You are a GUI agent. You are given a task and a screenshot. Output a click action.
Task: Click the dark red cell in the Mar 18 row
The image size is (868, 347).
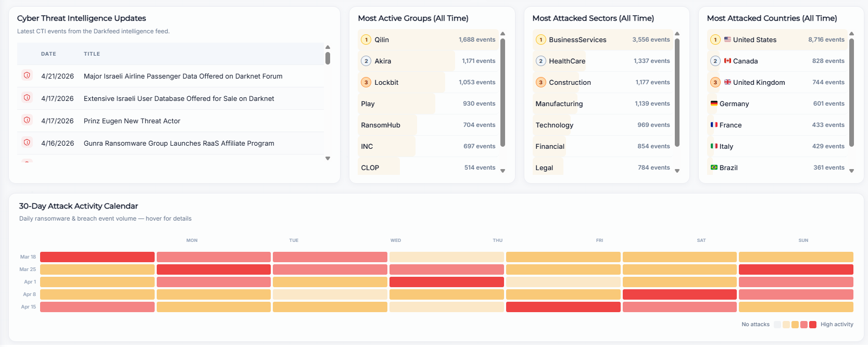coord(97,257)
